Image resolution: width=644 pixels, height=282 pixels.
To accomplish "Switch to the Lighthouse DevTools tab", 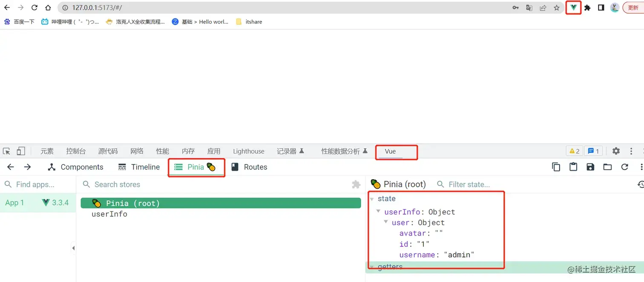I will 249,151.
